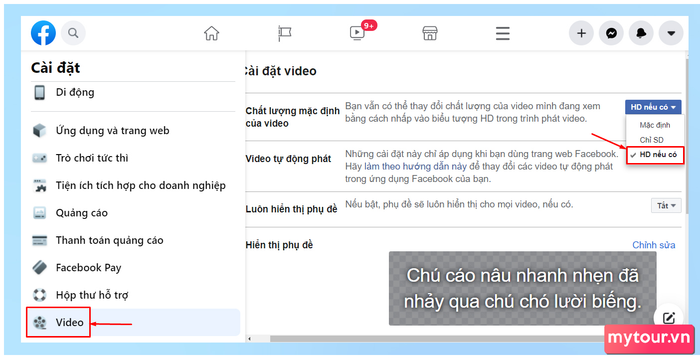Open the account dropdown arrow
This screenshot has width=700, height=361.
[671, 33]
